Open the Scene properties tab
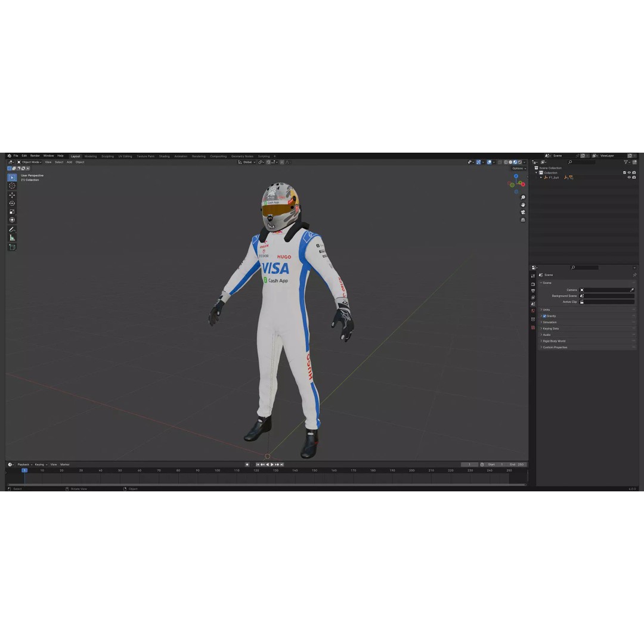 pos(533,304)
